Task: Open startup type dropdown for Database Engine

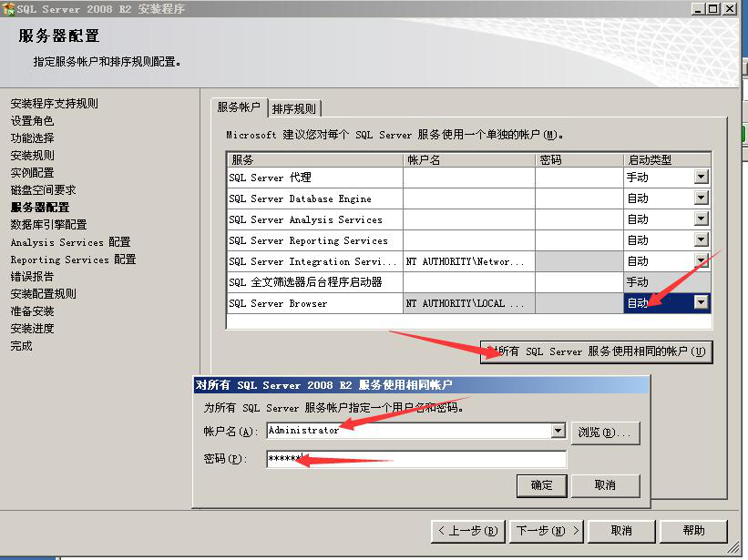Action: [701, 198]
